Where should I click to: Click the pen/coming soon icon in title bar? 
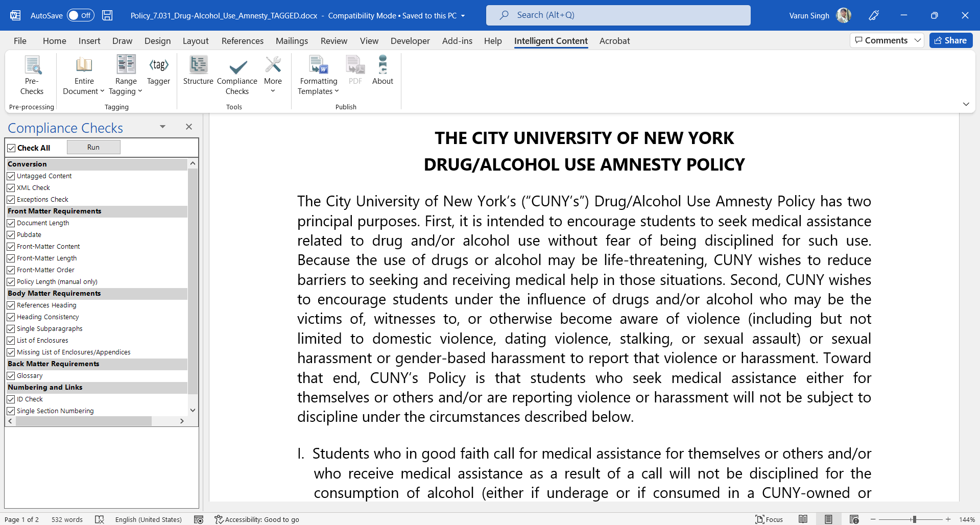tap(874, 15)
